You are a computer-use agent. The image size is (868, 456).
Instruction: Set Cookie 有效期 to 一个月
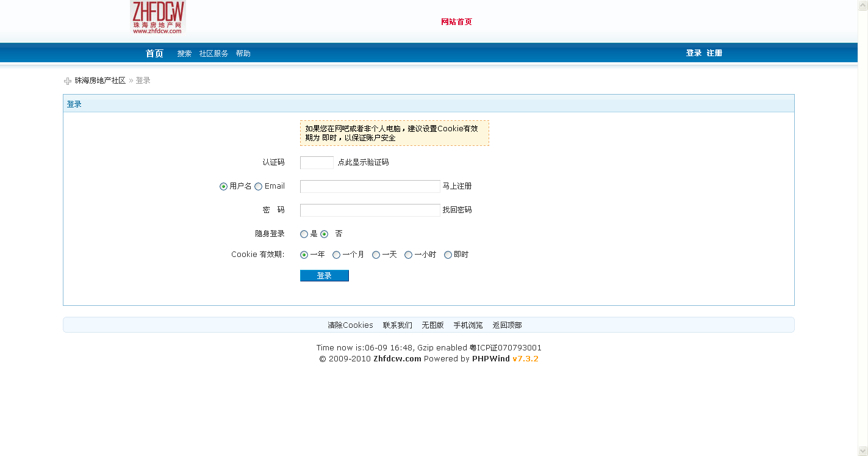click(336, 255)
